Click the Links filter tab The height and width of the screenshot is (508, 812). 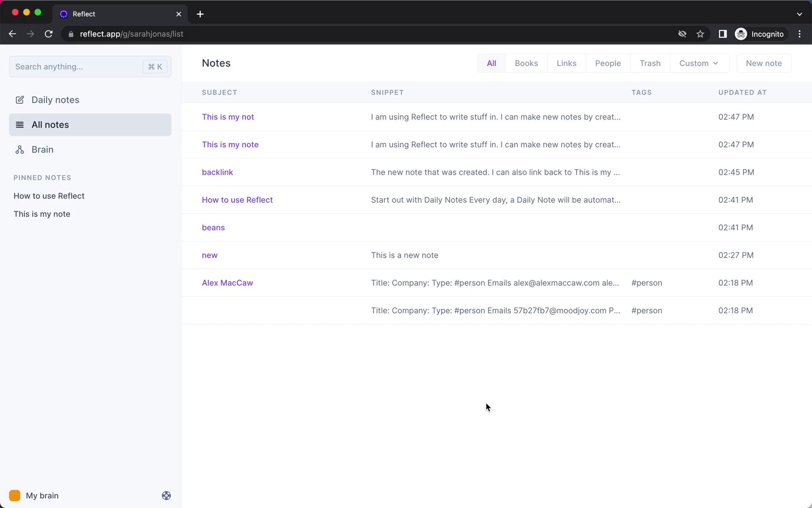(566, 63)
